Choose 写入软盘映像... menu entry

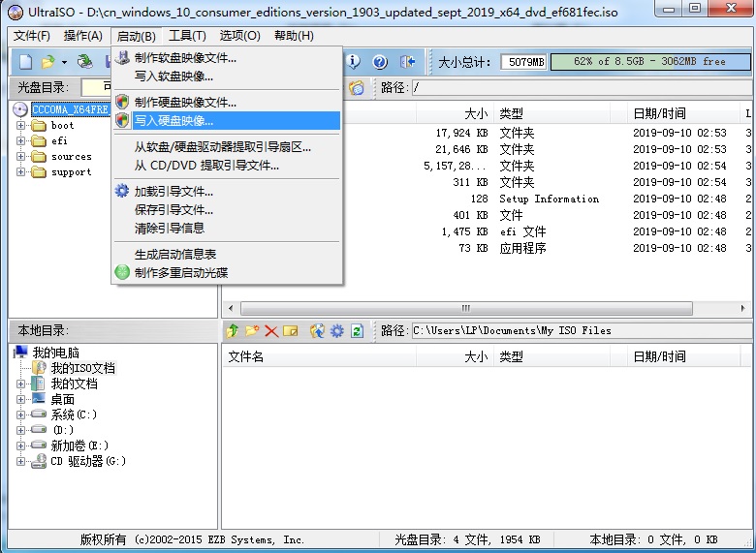point(227,77)
